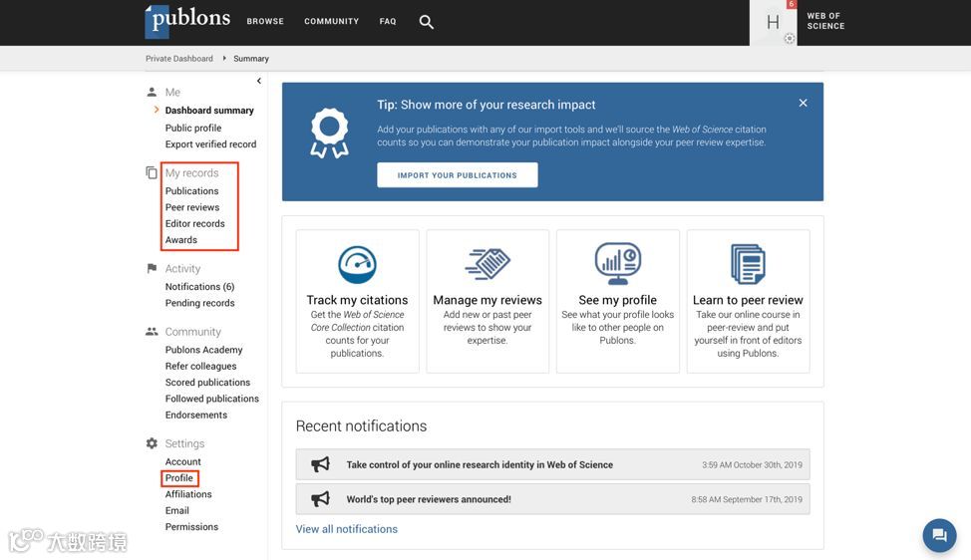Viewport: 971px width, 560px height.
Task: Click the Community section heading in sidebar
Action: tap(192, 332)
